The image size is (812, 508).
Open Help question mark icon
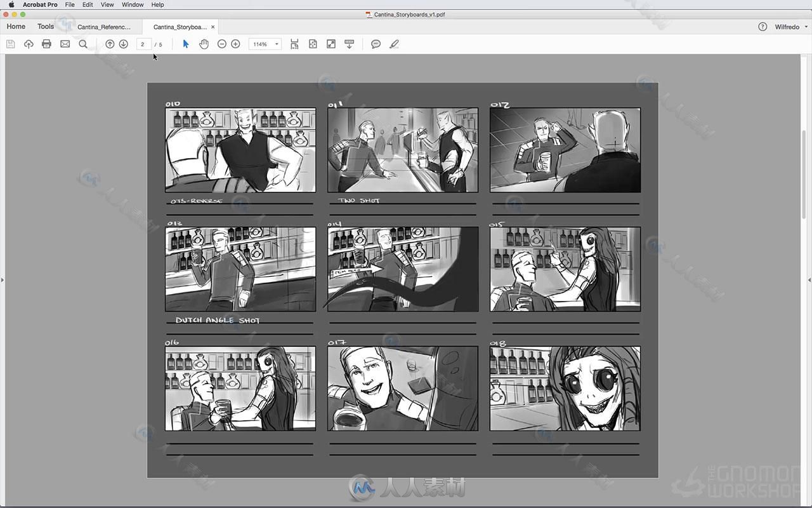(x=763, y=27)
